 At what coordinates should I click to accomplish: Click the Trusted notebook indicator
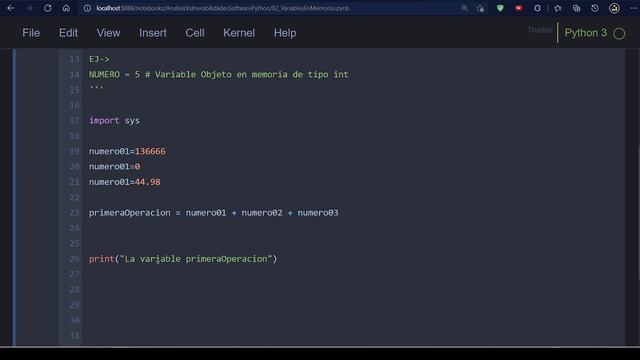[540, 30]
